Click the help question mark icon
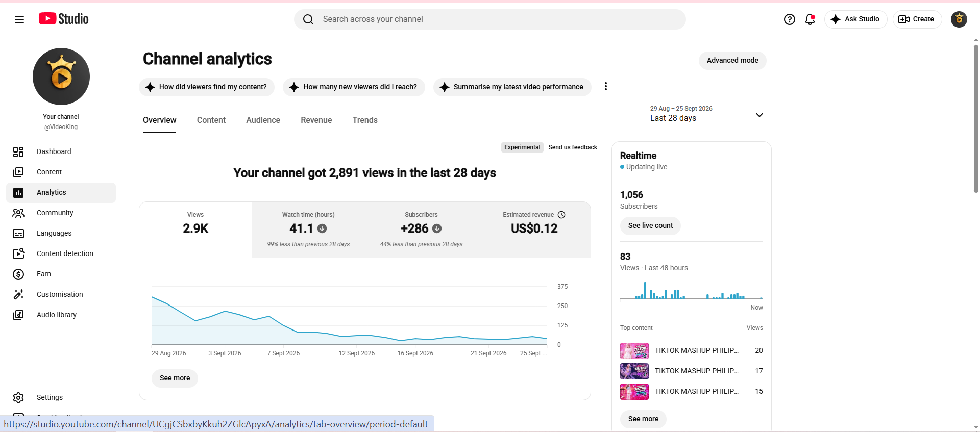Viewport: 980px width, 432px height. click(x=789, y=19)
